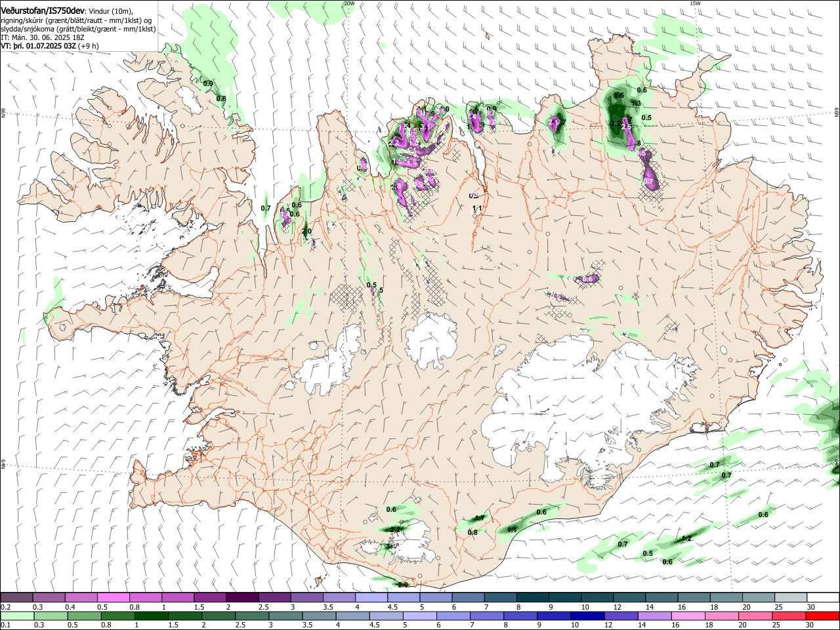Select the IT: Mán. 30. 06. 2025 18Z line
The width and height of the screenshot is (840, 630).
pyautogui.click(x=43, y=37)
